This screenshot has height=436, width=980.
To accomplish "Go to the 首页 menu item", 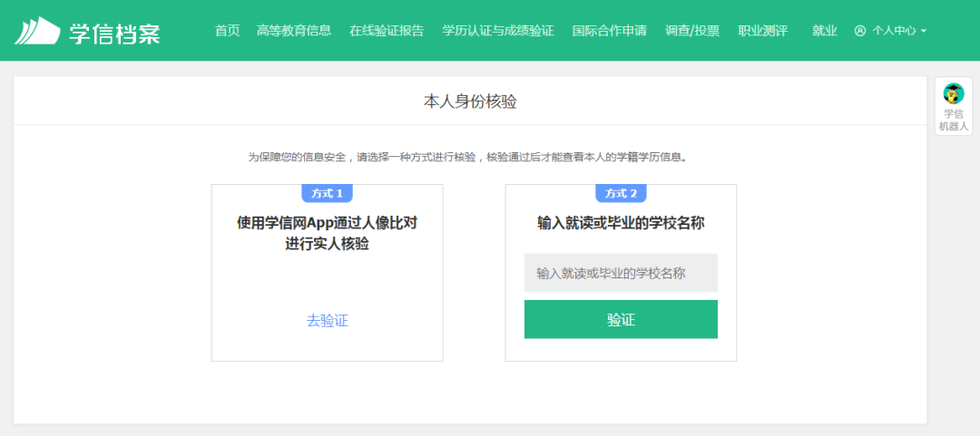I will coord(227,31).
